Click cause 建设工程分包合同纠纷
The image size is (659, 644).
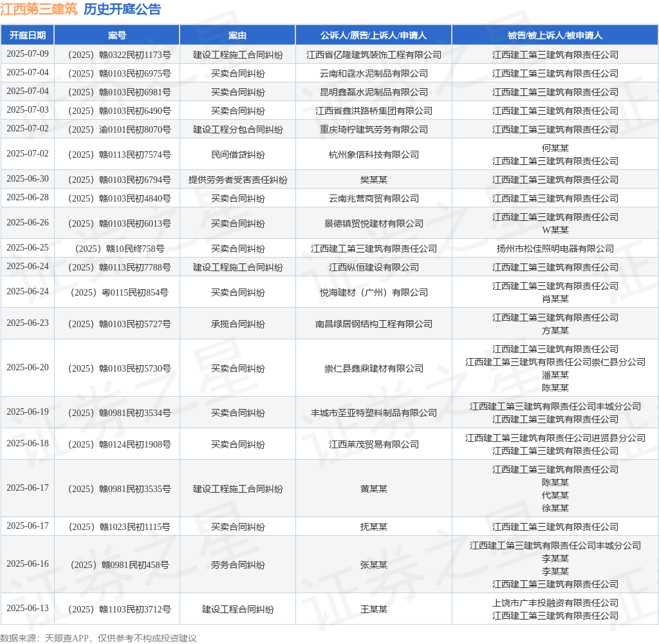pos(237,129)
